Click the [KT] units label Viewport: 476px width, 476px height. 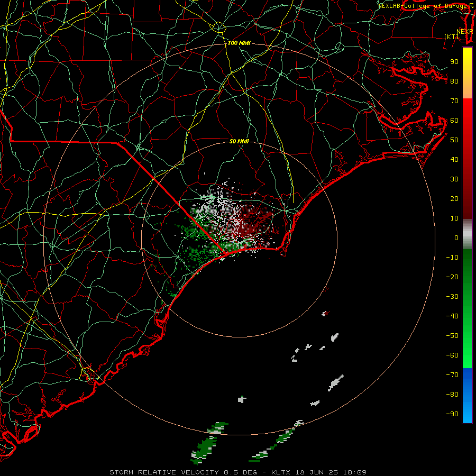452,36
